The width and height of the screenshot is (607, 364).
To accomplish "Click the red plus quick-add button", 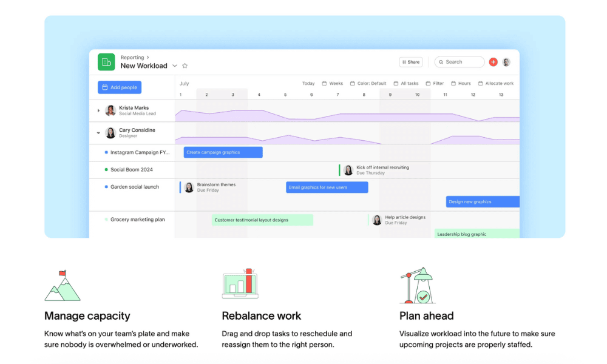I will 493,62.
